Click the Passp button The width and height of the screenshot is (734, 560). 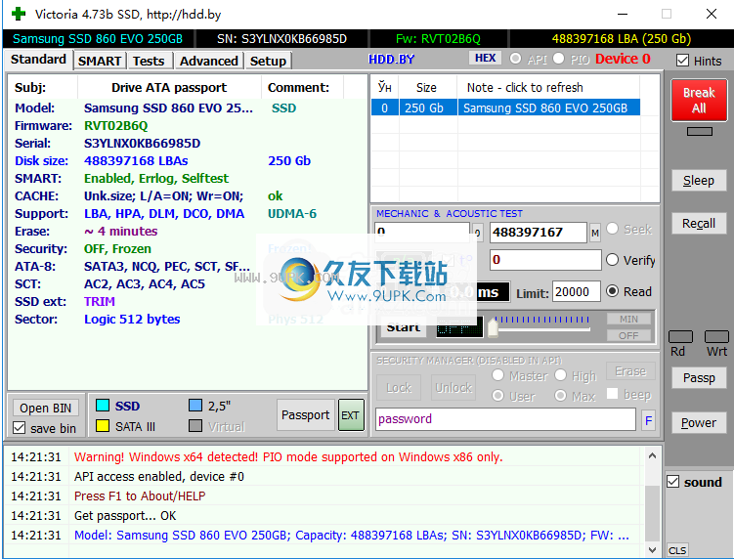click(x=699, y=377)
